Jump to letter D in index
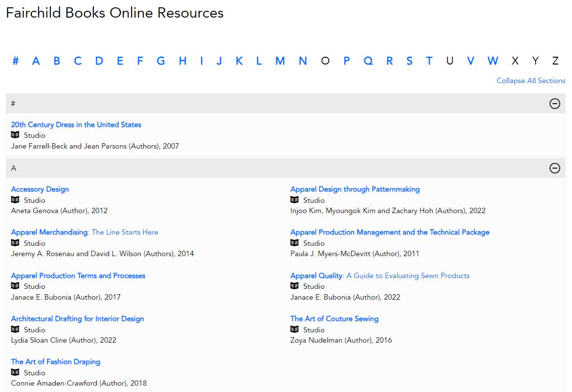The height and width of the screenshot is (392, 572). (x=99, y=61)
